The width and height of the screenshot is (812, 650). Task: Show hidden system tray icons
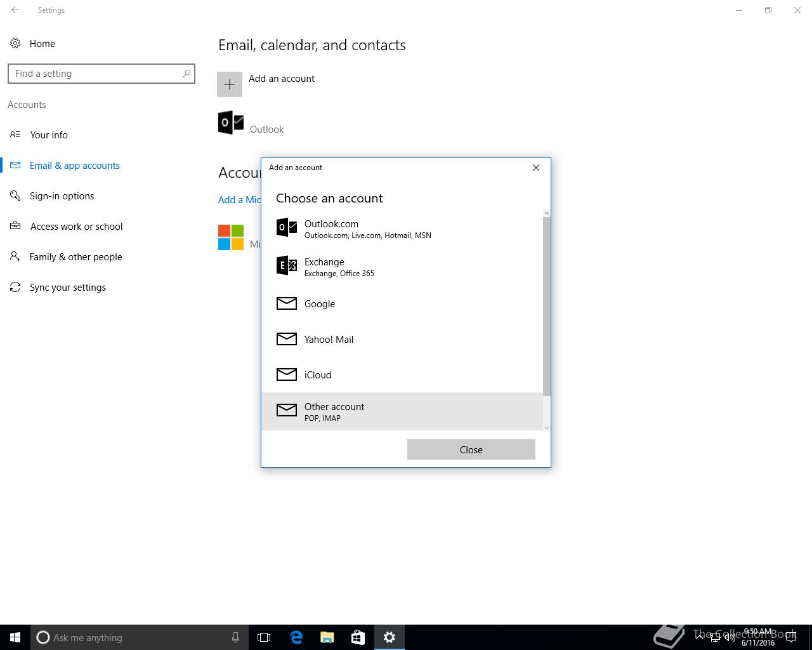coord(700,637)
